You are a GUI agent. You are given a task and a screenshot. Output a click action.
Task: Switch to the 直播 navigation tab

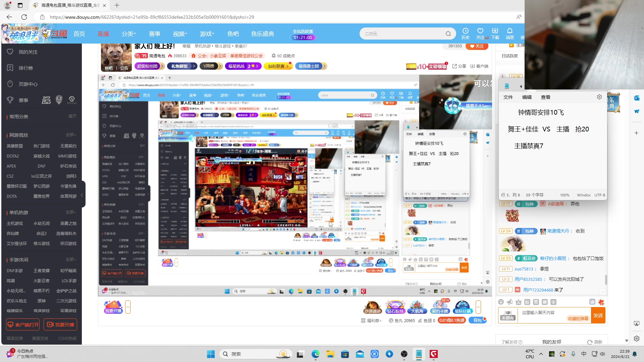(103, 34)
